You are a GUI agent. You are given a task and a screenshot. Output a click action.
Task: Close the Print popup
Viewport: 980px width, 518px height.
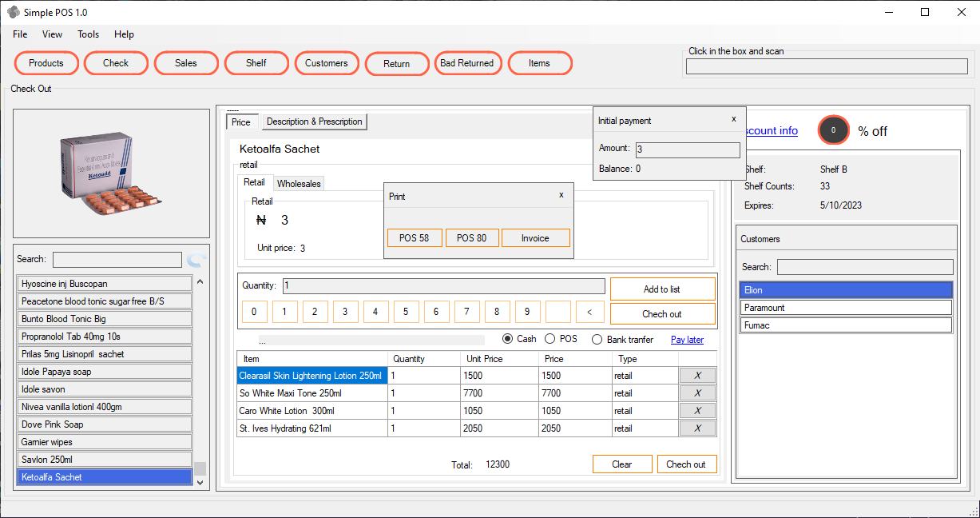[x=561, y=195]
